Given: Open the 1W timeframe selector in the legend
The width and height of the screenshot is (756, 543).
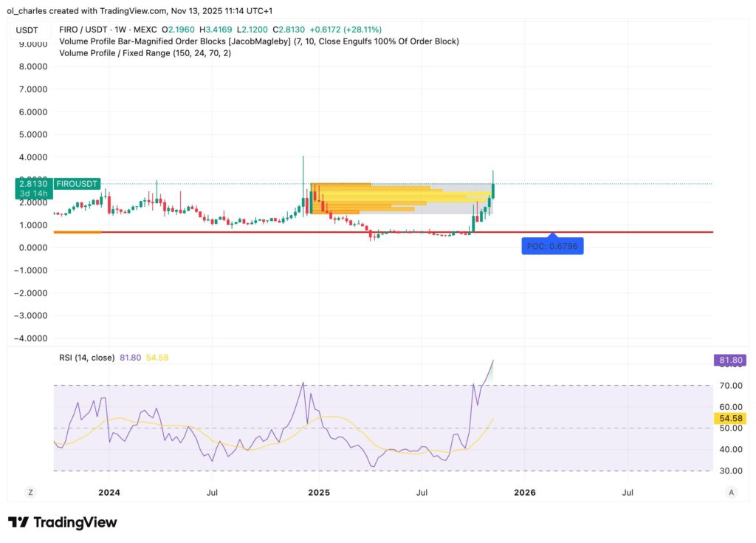Looking at the screenshot, I should (x=118, y=30).
